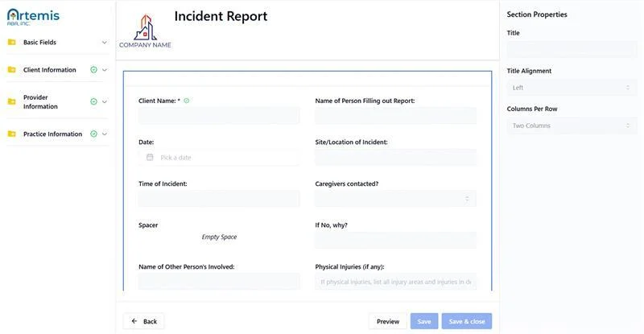Expand Client Information chevron
Image resolution: width=644 pixels, height=334 pixels.
[105, 70]
